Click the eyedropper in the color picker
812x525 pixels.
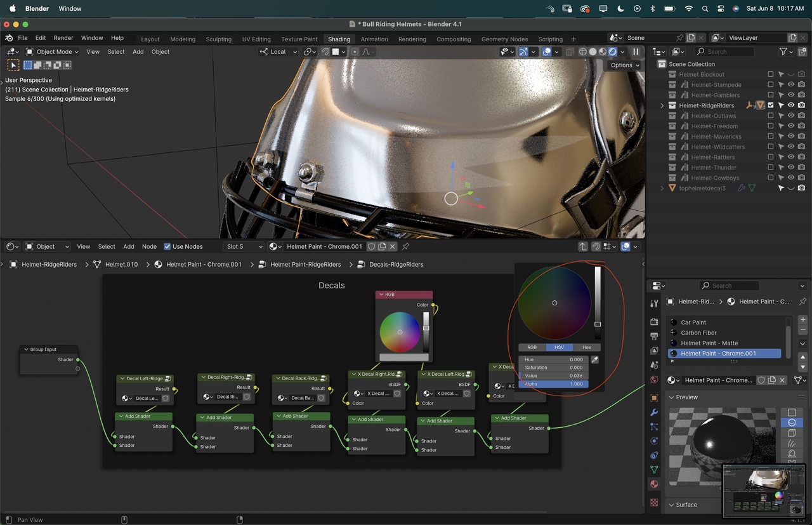point(594,360)
